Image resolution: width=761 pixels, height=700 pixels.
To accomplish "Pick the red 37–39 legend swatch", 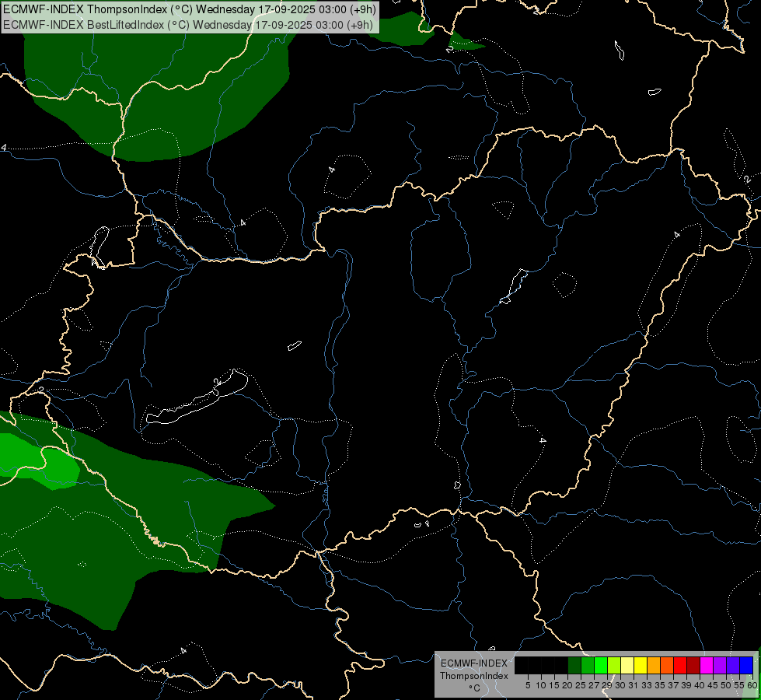I will (x=680, y=665).
